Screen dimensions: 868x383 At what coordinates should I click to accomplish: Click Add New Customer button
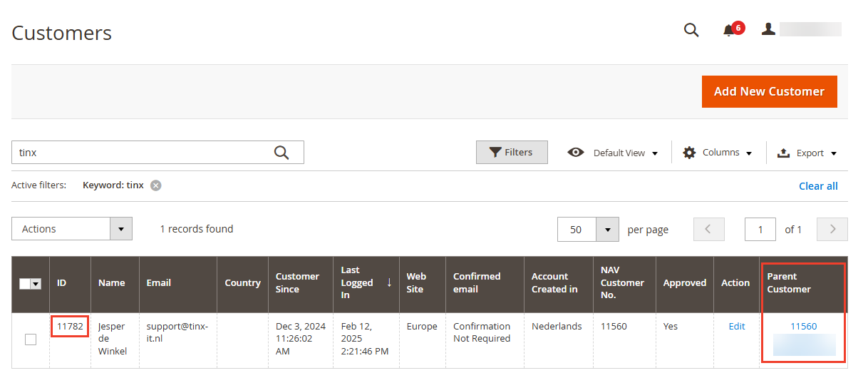pyautogui.click(x=769, y=91)
